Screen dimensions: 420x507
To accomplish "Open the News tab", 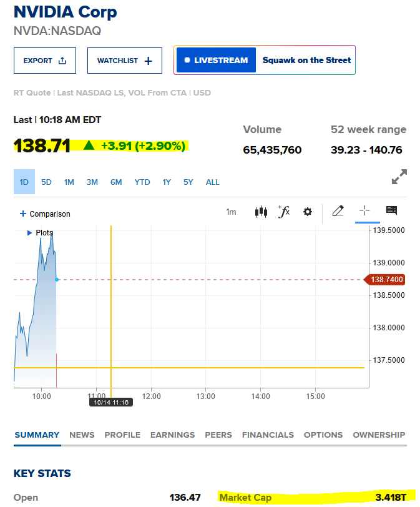I will click(82, 435).
